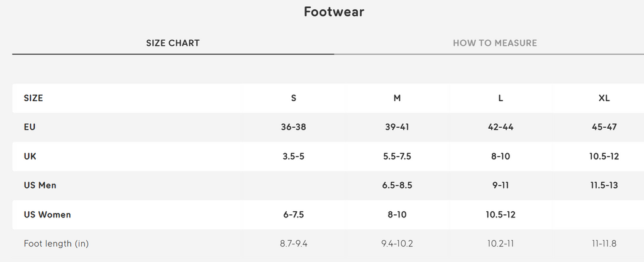This screenshot has height=262, width=644.
Task: Click the US Women 6-7.5 cell
Action: coord(294,215)
